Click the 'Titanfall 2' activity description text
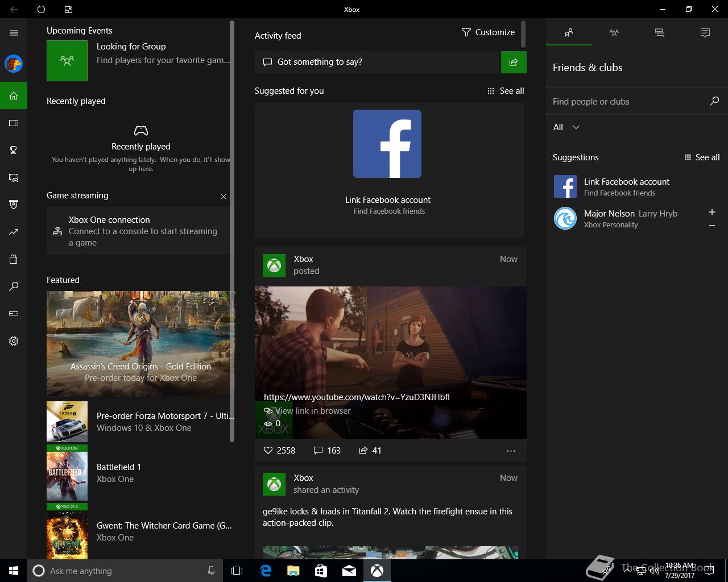This screenshot has height=582, width=728. click(x=387, y=517)
